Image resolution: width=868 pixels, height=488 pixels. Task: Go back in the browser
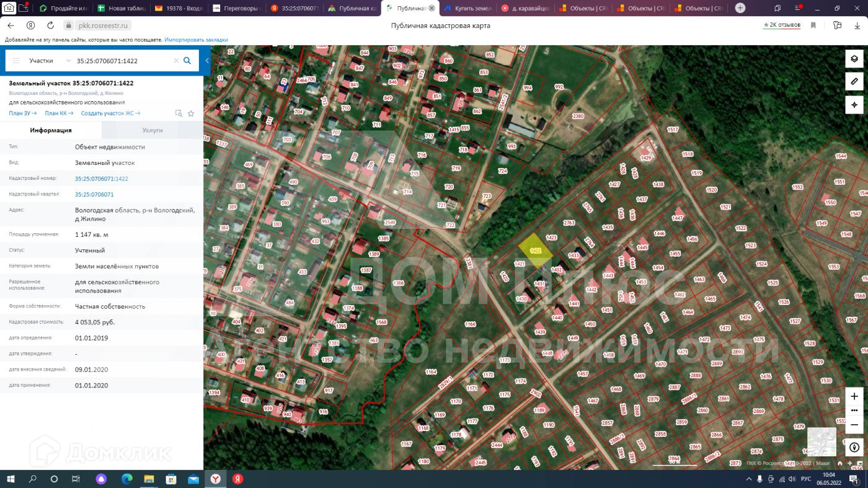coord(11,25)
